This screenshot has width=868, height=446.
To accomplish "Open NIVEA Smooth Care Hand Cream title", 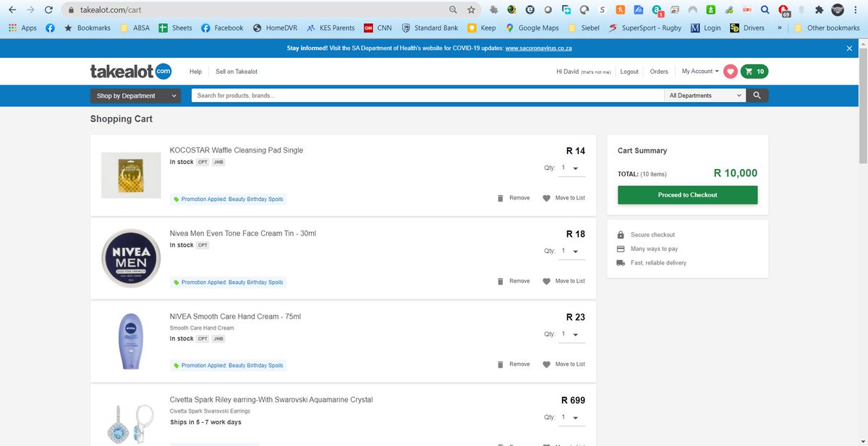I will tap(235, 317).
